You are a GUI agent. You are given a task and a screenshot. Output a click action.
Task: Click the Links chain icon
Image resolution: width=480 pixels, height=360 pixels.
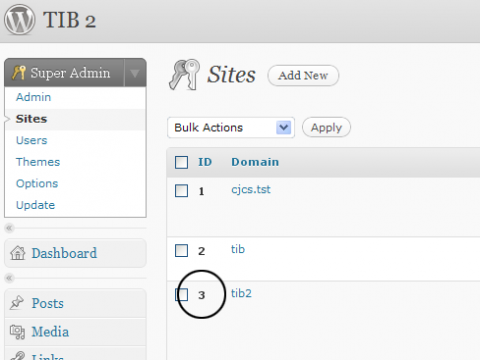[17, 356]
